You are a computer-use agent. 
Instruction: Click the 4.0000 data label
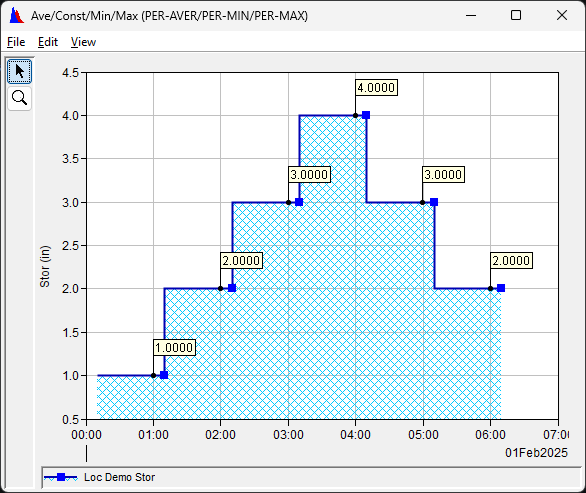[x=376, y=87]
